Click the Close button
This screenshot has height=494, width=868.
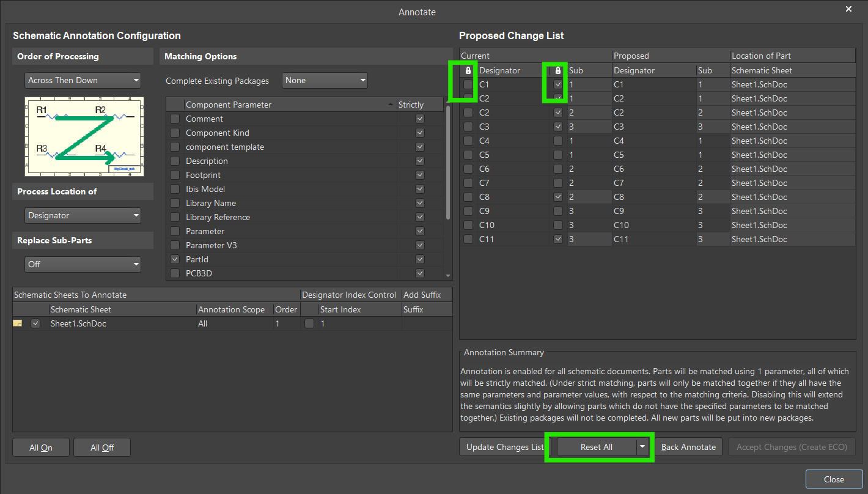tap(834, 479)
